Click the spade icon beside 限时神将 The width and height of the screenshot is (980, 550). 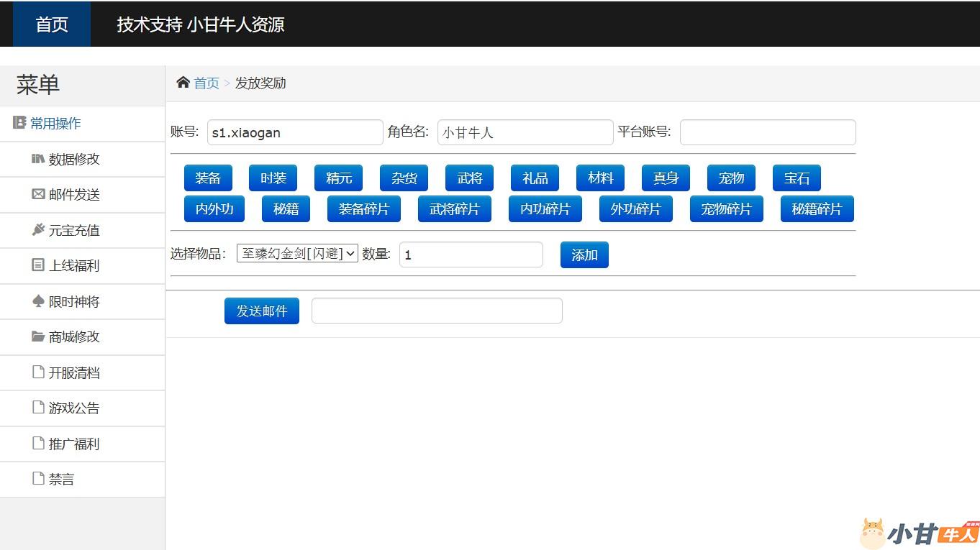click(x=38, y=301)
